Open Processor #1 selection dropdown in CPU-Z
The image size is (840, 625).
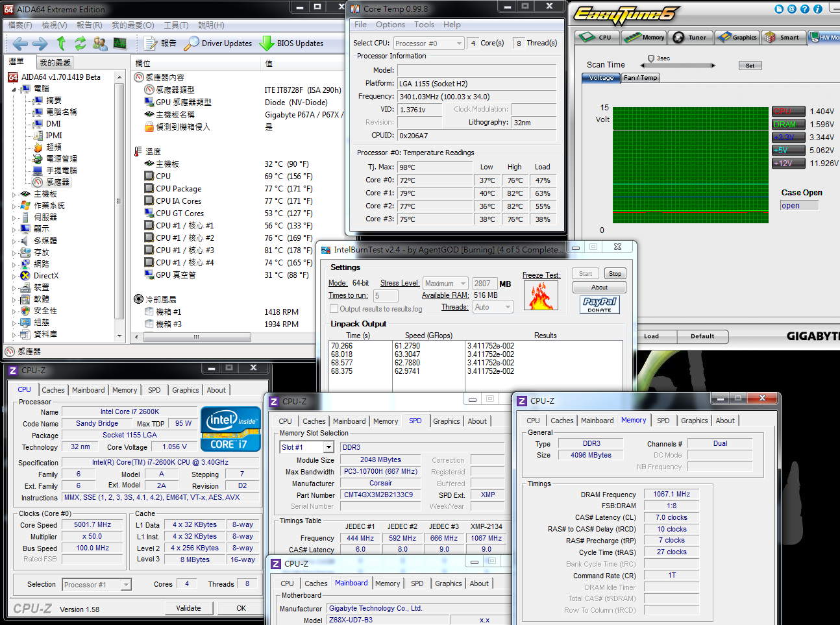(97, 585)
